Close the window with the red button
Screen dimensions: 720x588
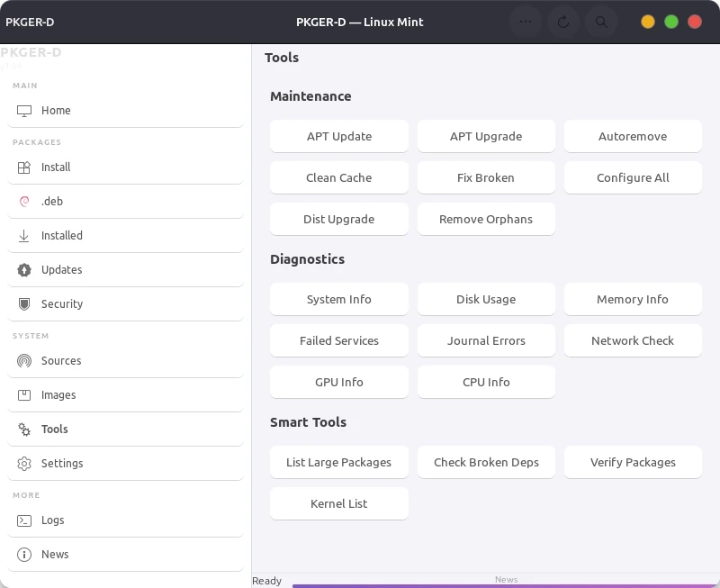pyautogui.click(x=695, y=22)
